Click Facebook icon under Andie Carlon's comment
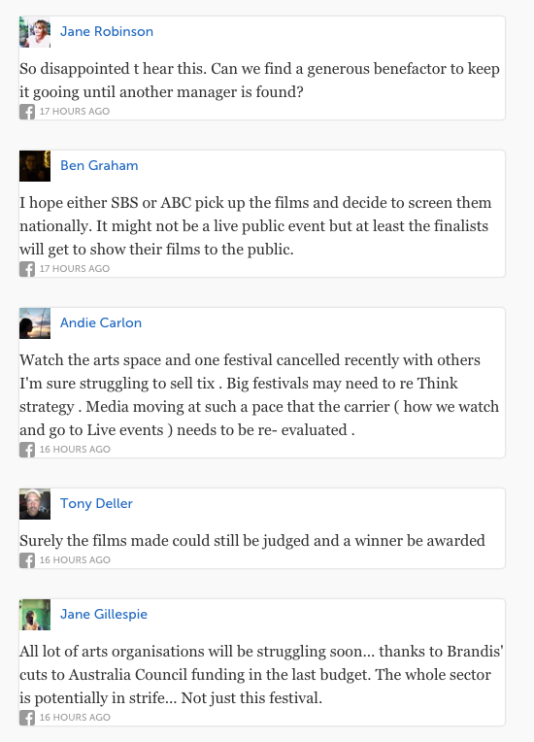The width and height of the screenshot is (534, 742). pyautogui.click(x=27, y=450)
